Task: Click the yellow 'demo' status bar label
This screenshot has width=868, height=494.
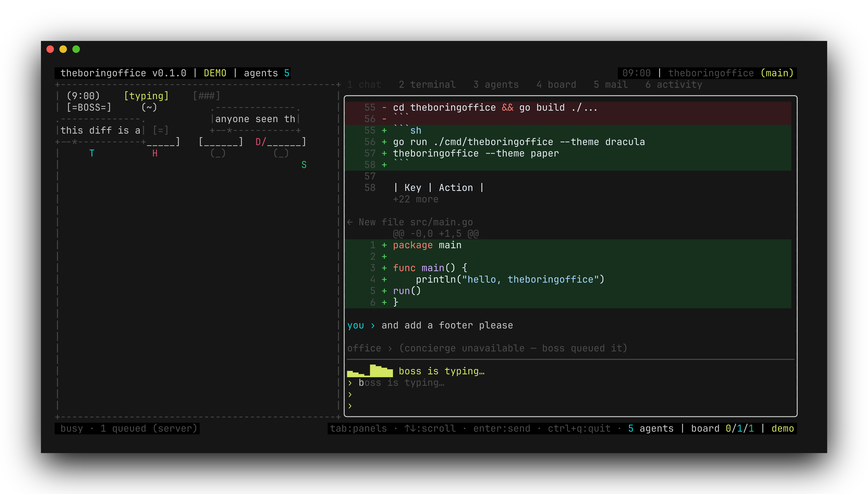Action: pos(782,428)
